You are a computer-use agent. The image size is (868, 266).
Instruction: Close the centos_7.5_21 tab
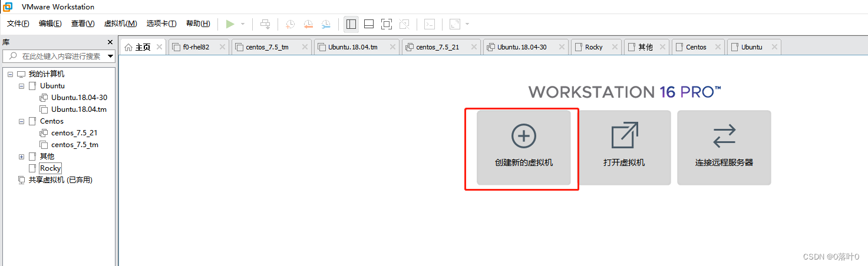coord(474,47)
